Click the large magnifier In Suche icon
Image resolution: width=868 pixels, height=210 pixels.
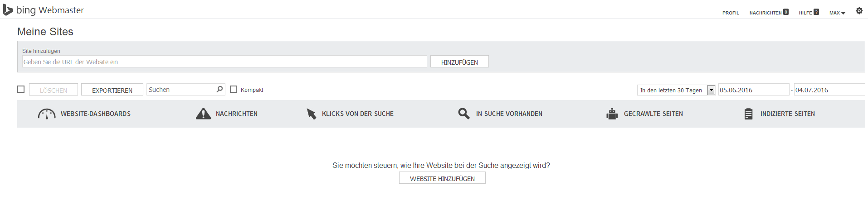pos(463,114)
